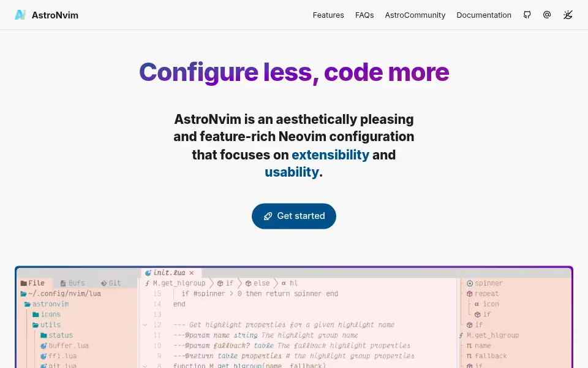The height and width of the screenshot is (368, 588).
Task: Select spinner in the symbols outline
Action: pyautogui.click(x=484, y=283)
